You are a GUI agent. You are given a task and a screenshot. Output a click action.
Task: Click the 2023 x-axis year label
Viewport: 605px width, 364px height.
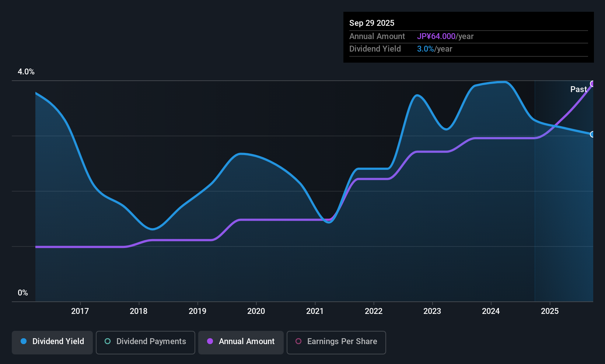432,311
